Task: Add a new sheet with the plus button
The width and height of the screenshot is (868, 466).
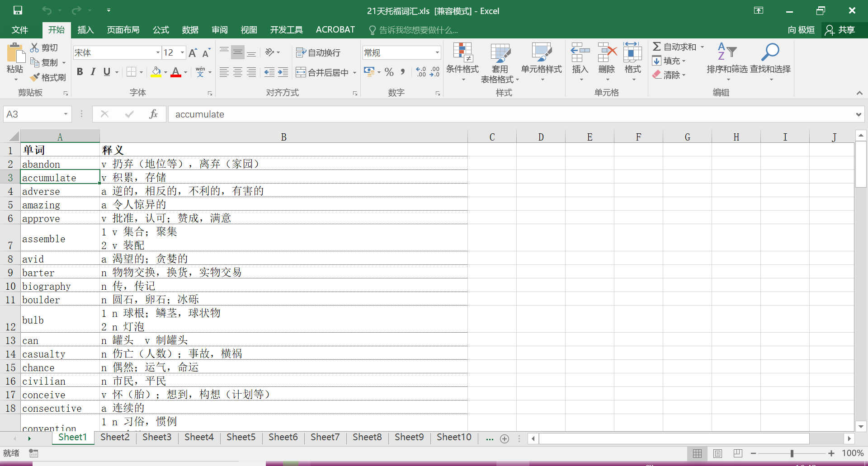Action: click(x=505, y=438)
